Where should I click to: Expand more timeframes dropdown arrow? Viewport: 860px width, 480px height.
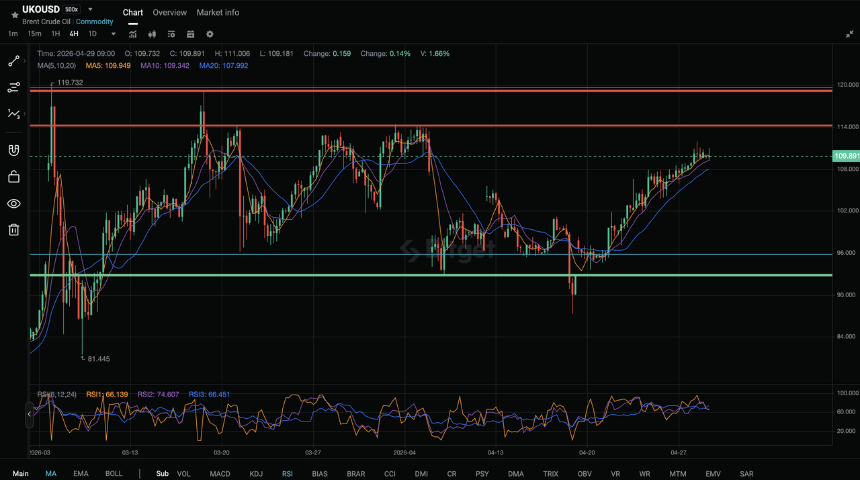tap(114, 34)
